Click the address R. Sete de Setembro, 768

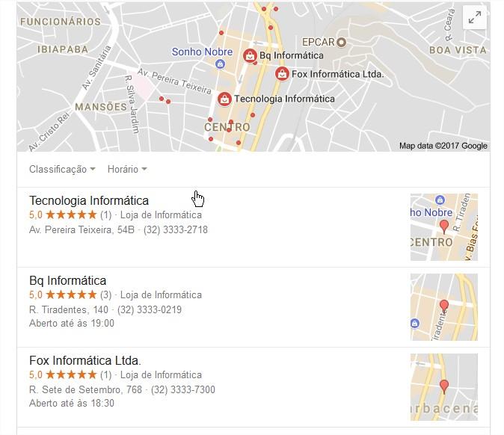point(85,389)
